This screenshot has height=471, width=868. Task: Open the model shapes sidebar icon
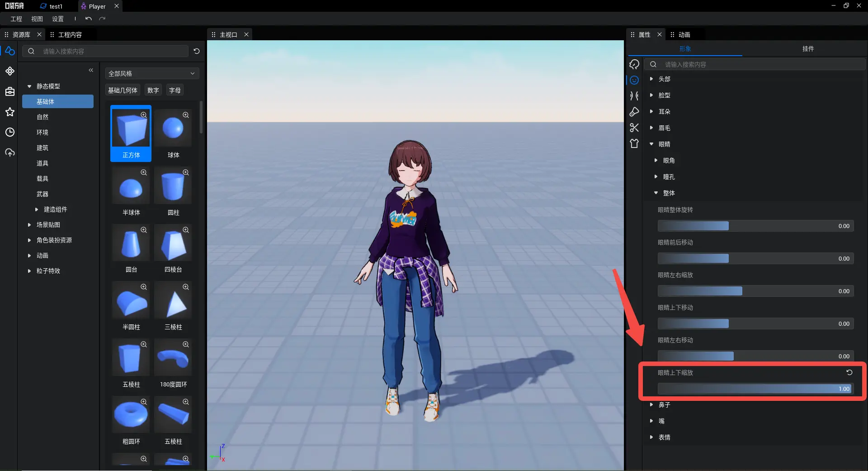[x=10, y=51]
